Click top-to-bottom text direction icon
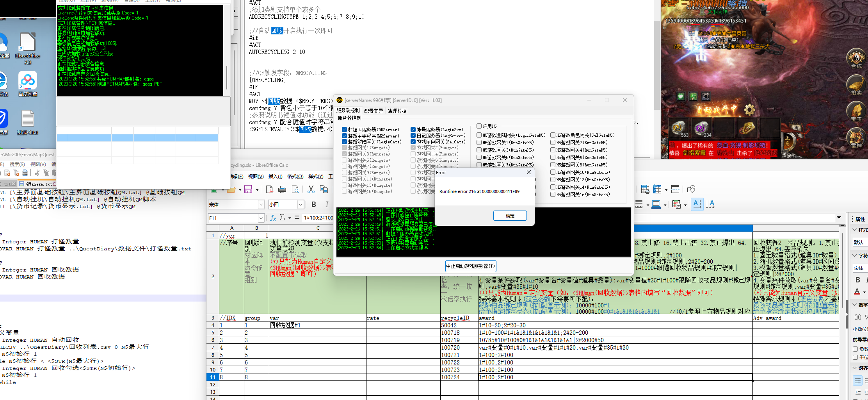The width and height of the screenshot is (868, 400). point(710,204)
